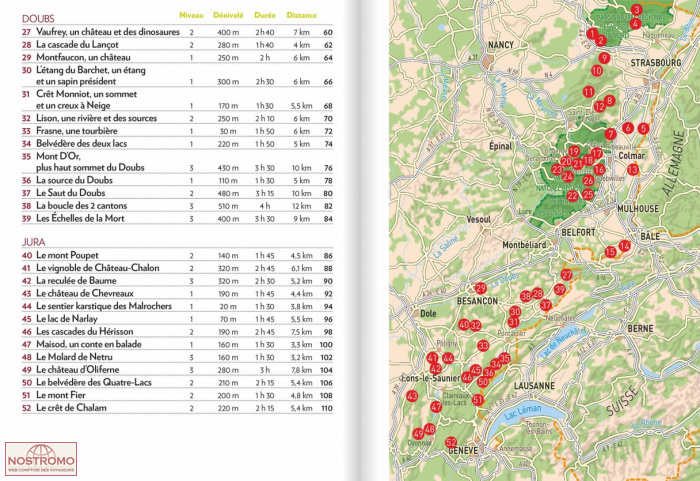Image resolution: width=700 pixels, height=481 pixels.
Task: Click map marker number 22
Action: 572,196
